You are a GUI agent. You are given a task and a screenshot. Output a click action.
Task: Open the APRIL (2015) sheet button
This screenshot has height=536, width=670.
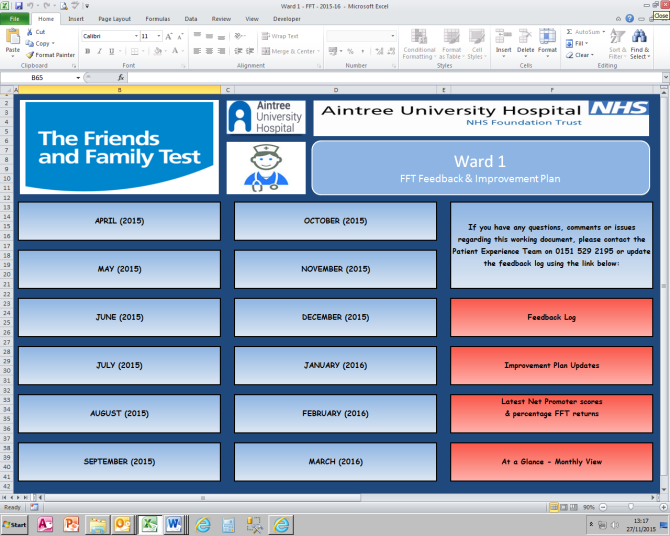pyautogui.click(x=119, y=221)
